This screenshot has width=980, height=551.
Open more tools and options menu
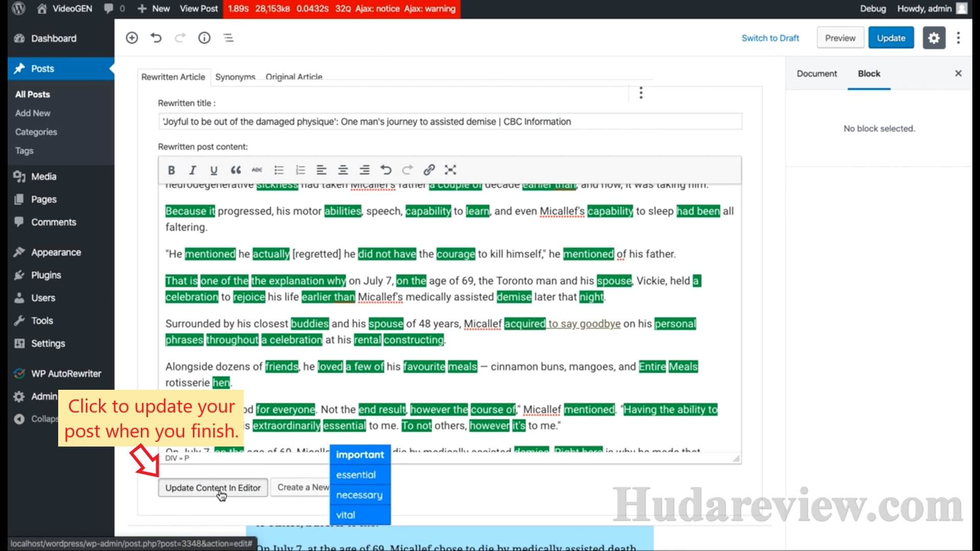click(x=959, y=38)
